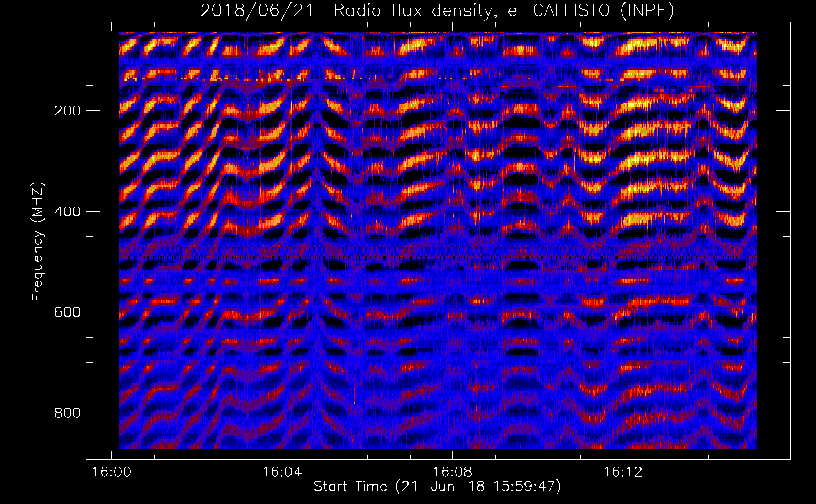Click the 'Frequency (MHZ)' axis label

[38, 241]
